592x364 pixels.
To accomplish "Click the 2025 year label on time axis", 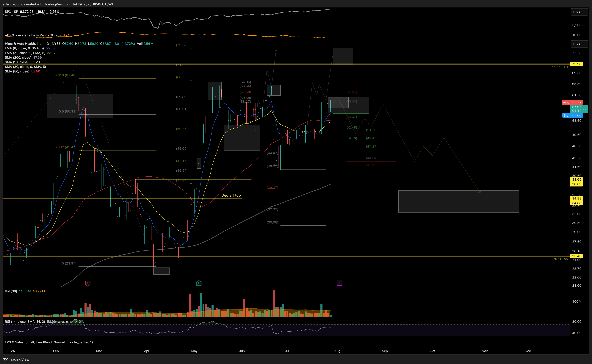I will click(11, 351).
